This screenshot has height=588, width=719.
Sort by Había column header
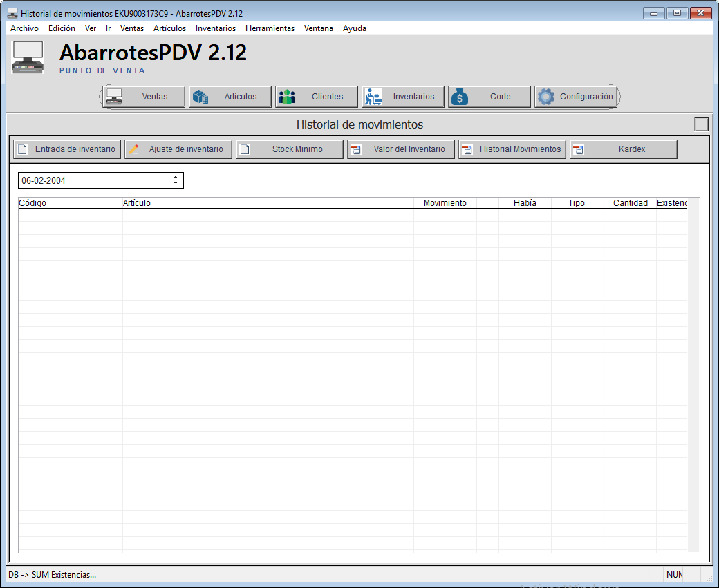(x=525, y=203)
